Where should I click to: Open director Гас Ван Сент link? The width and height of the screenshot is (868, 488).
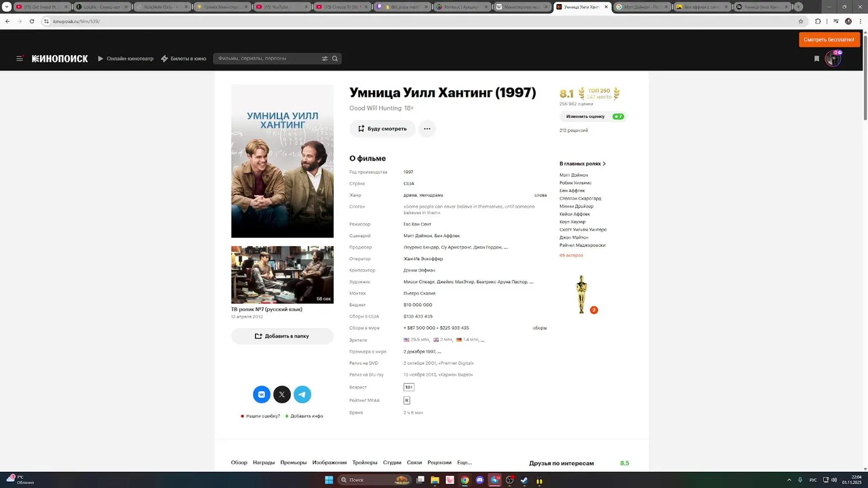(x=417, y=224)
